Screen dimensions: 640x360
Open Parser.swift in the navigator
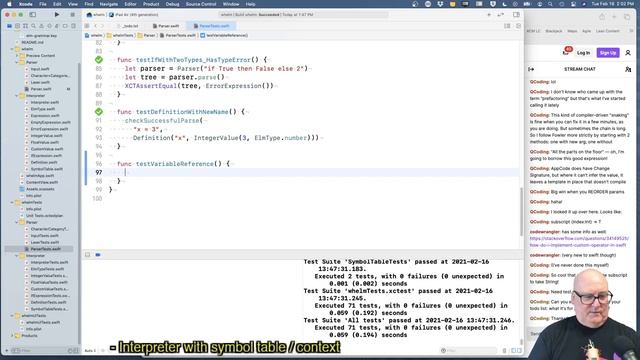coord(41,89)
